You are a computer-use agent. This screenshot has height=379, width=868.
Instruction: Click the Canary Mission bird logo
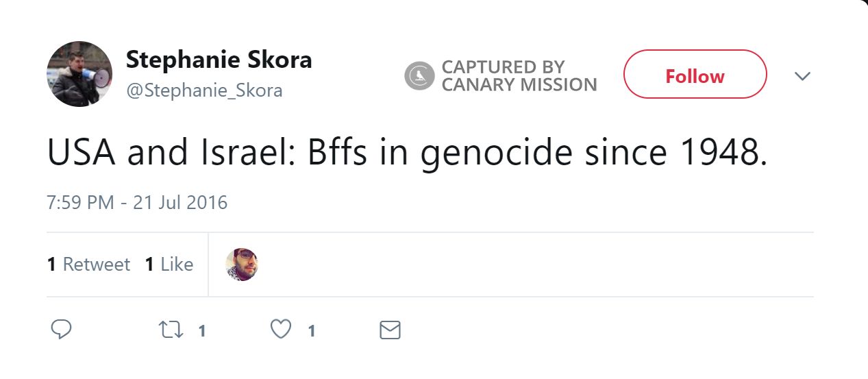[x=419, y=76]
